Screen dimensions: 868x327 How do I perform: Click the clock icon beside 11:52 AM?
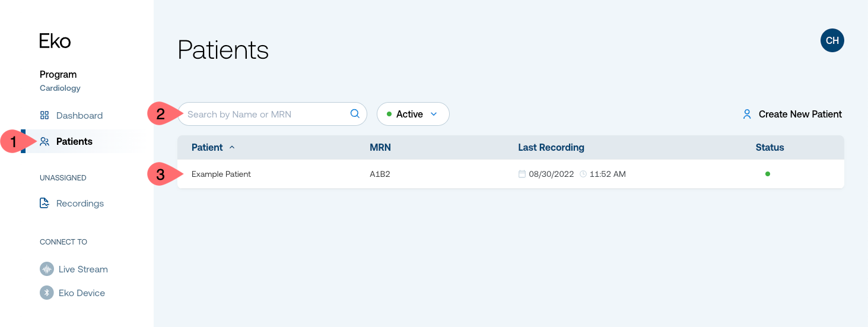(583, 174)
